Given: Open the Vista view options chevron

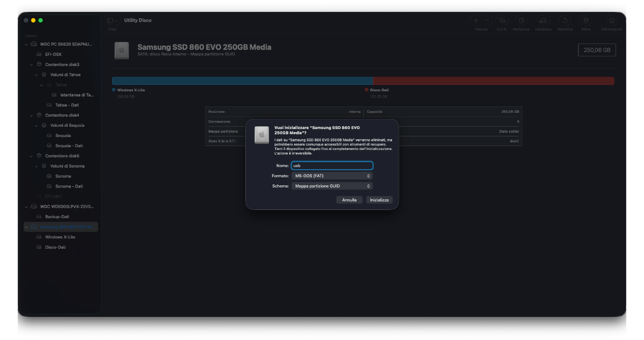Looking at the screenshot, I should coord(116,20).
